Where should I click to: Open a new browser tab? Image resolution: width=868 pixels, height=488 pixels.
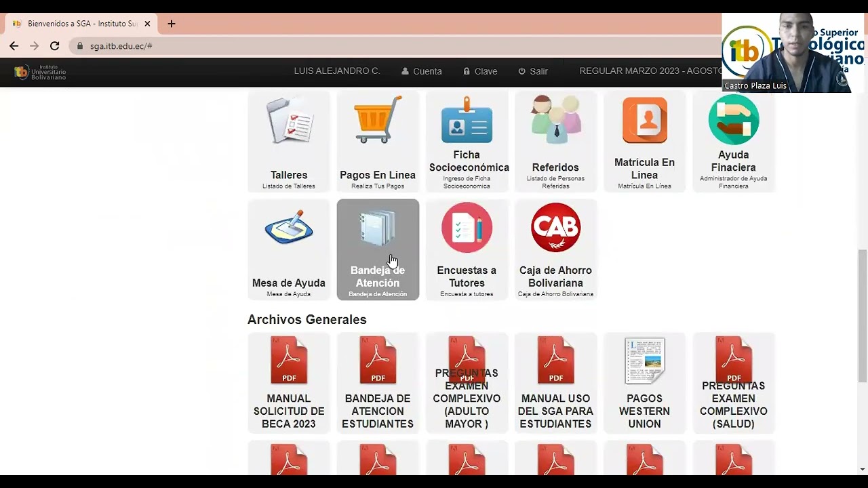pos(172,24)
